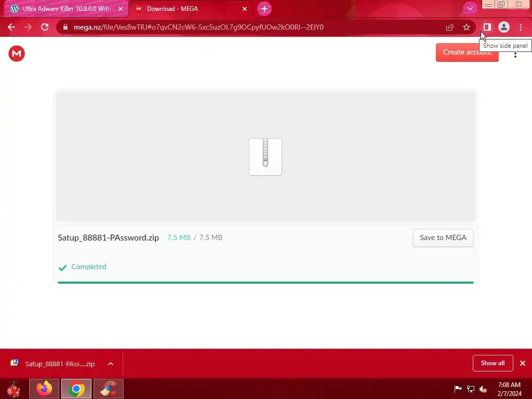Close the downloads bar
Image resolution: width=532 pixels, height=399 pixels.
pyautogui.click(x=523, y=363)
